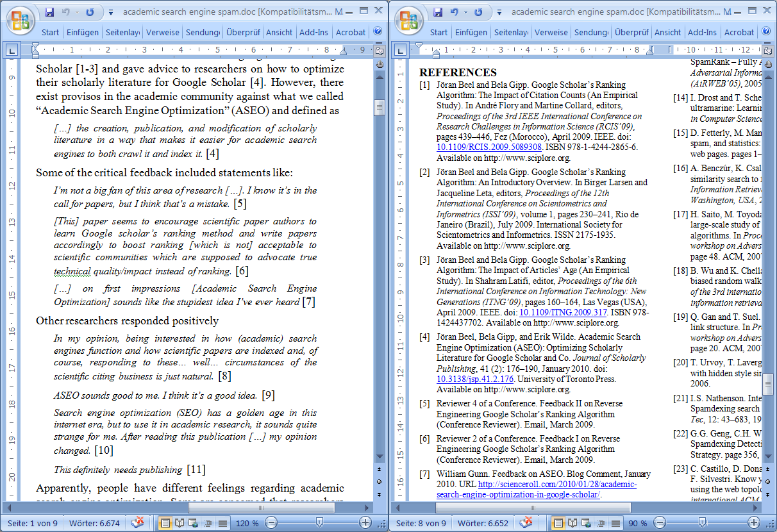The image size is (777, 532).
Task: Open the Office button in left window
Action: [21, 19]
